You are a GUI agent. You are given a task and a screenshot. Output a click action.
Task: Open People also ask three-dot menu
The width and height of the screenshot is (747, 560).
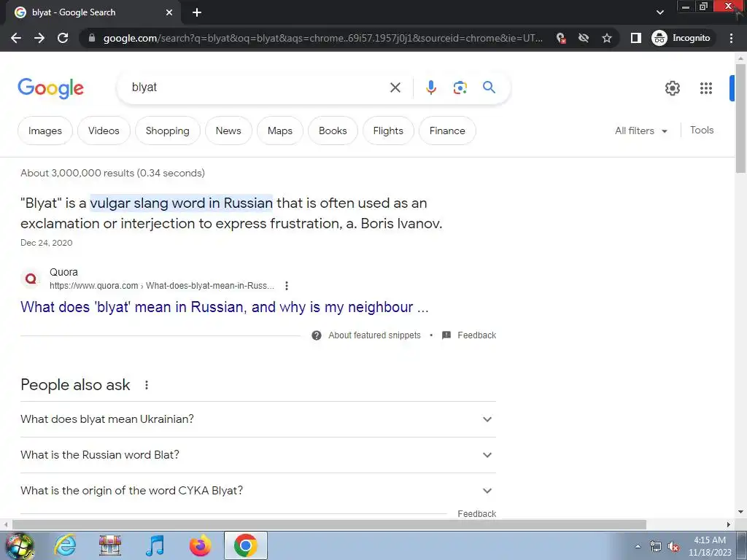[x=146, y=385]
